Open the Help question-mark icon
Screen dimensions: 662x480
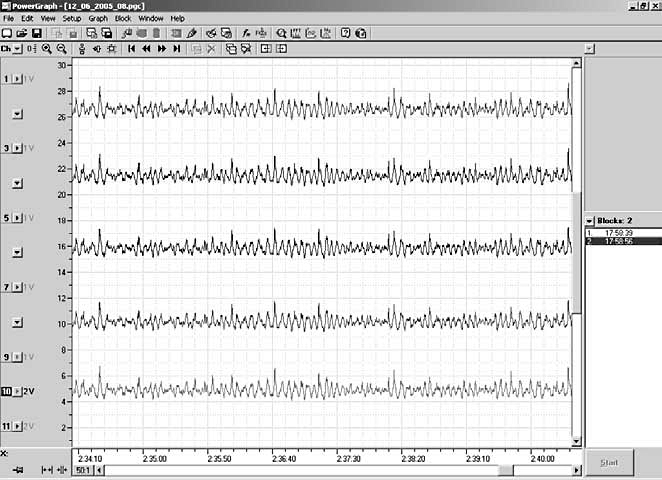pos(346,33)
